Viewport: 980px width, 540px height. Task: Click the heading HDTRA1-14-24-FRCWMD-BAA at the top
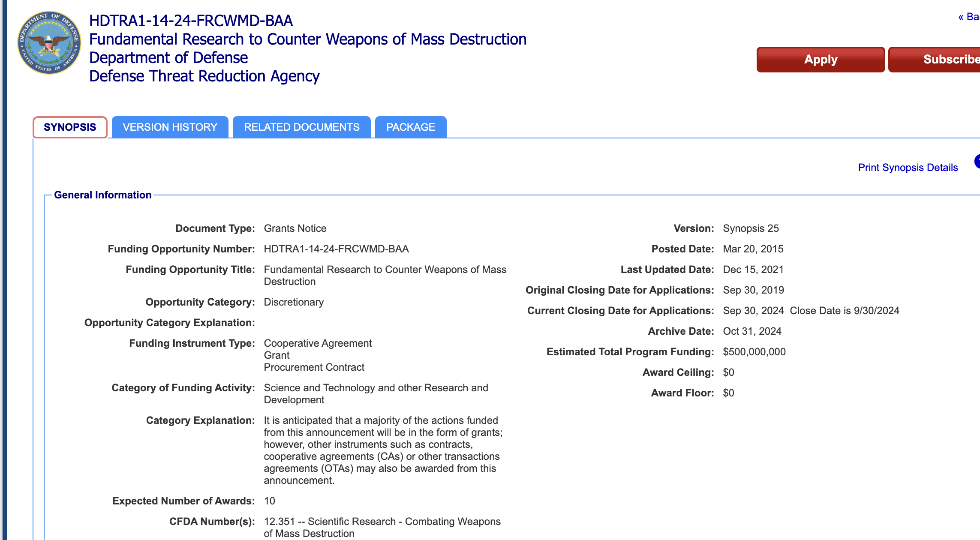191,21
